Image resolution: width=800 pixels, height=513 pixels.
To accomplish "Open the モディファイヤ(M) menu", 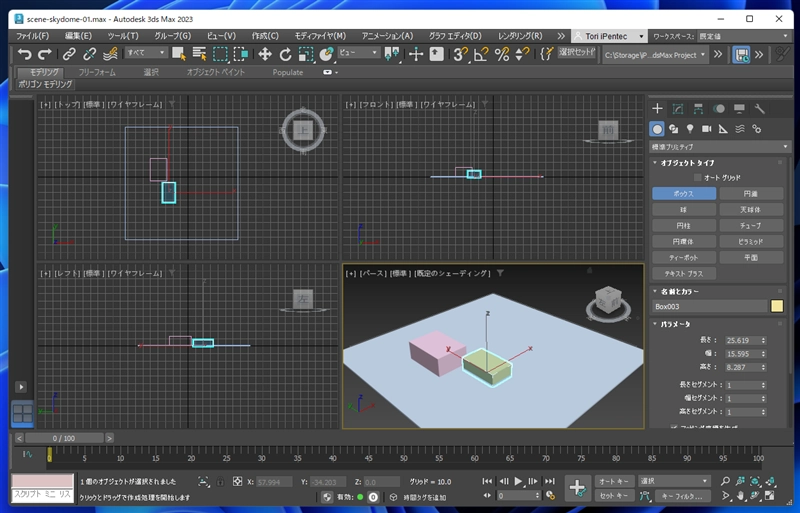I will coord(322,36).
